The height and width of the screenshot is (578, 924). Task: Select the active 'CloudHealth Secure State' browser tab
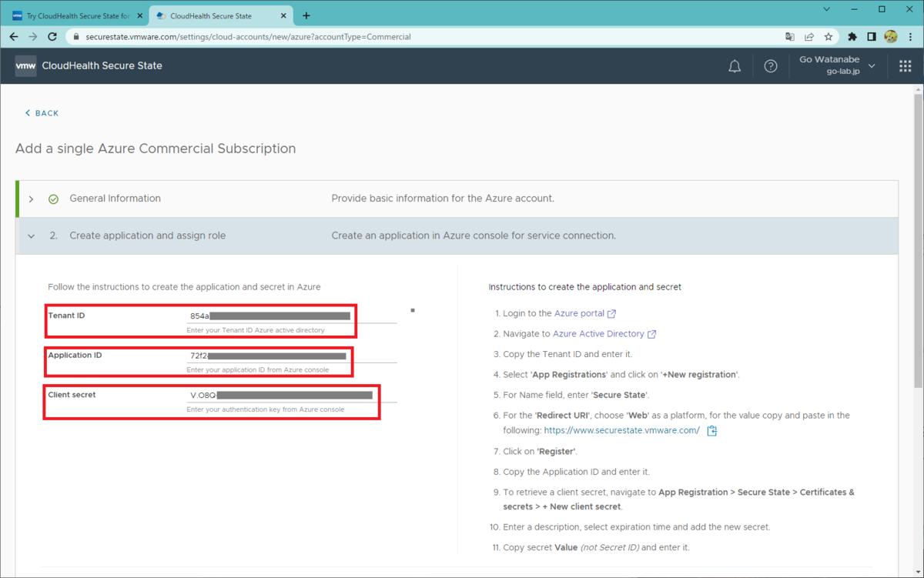pyautogui.click(x=219, y=15)
